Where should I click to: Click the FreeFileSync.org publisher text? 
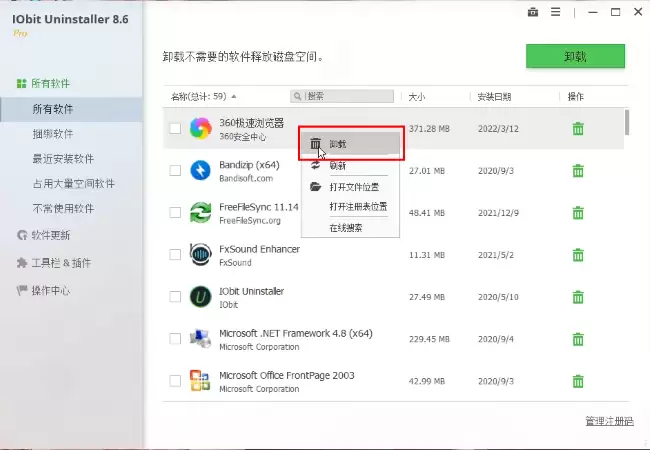tap(250, 220)
